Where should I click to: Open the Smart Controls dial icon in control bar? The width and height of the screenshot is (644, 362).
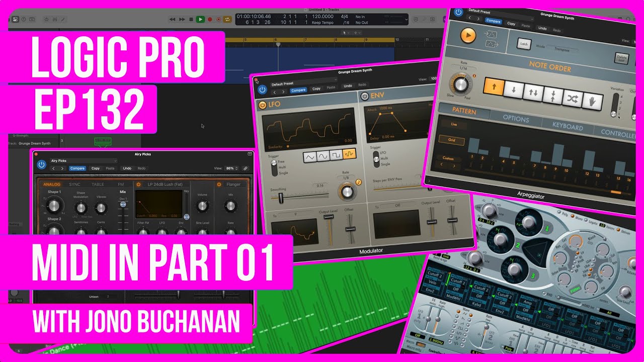click(x=46, y=19)
